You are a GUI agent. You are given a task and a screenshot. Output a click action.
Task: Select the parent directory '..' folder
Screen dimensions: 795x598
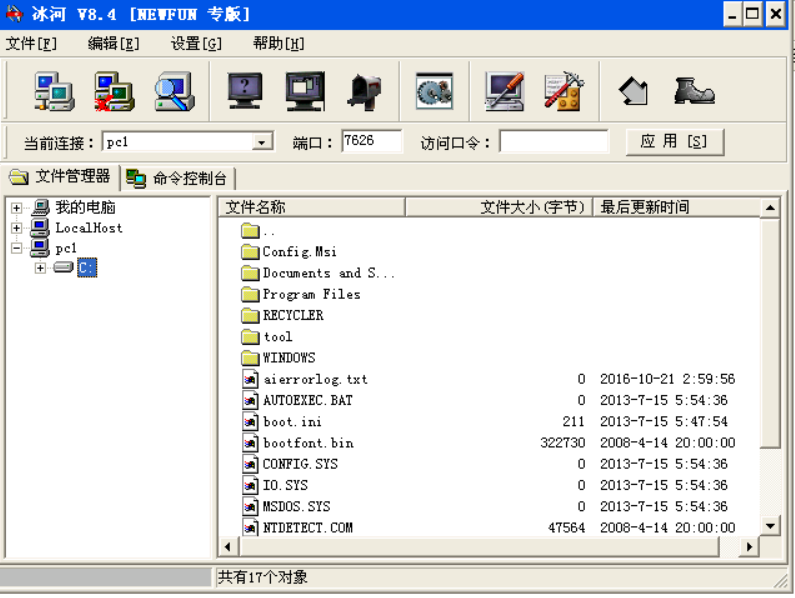coord(259,231)
